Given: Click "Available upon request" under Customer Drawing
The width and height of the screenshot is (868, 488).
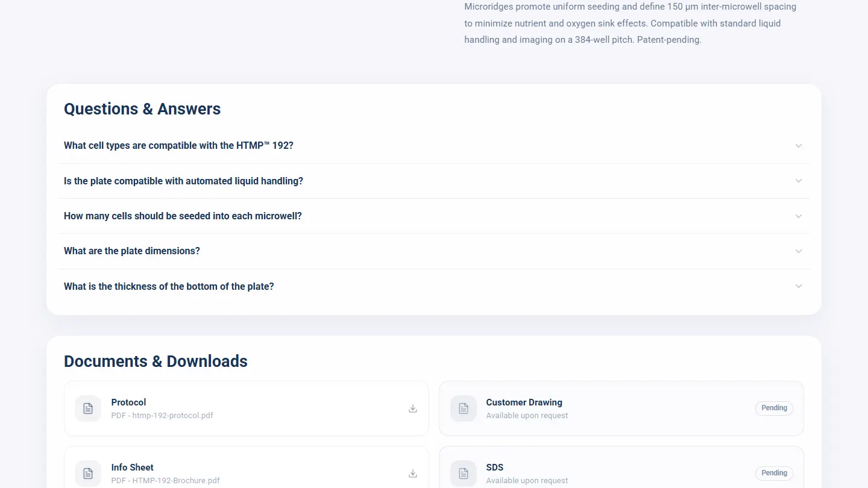Looking at the screenshot, I should click(527, 416).
